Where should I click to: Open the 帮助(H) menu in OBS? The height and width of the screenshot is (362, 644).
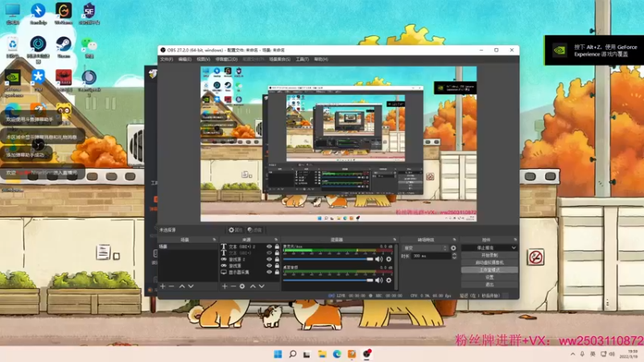320,60
